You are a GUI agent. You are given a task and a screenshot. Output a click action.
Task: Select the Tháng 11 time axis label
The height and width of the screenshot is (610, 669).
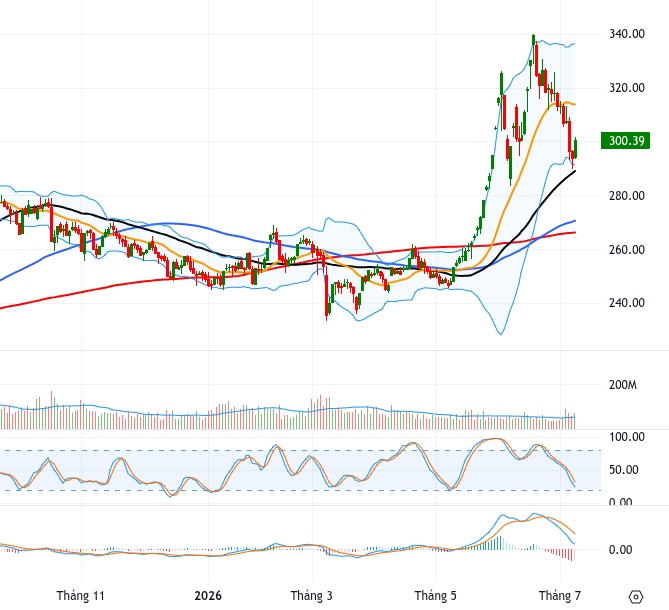(x=80, y=595)
